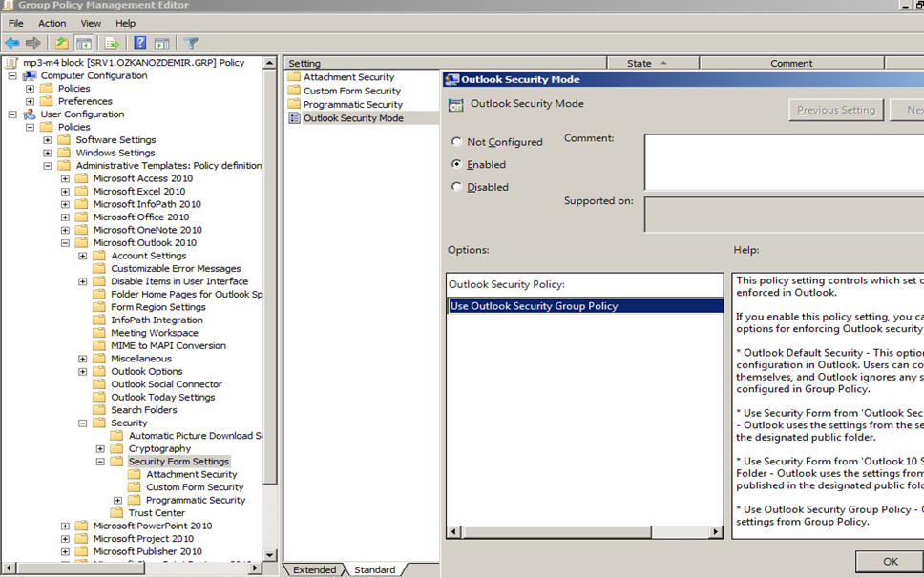Select MIME to MAPI Conversion tree item
This screenshot has height=578, width=924.
pos(169,345)
